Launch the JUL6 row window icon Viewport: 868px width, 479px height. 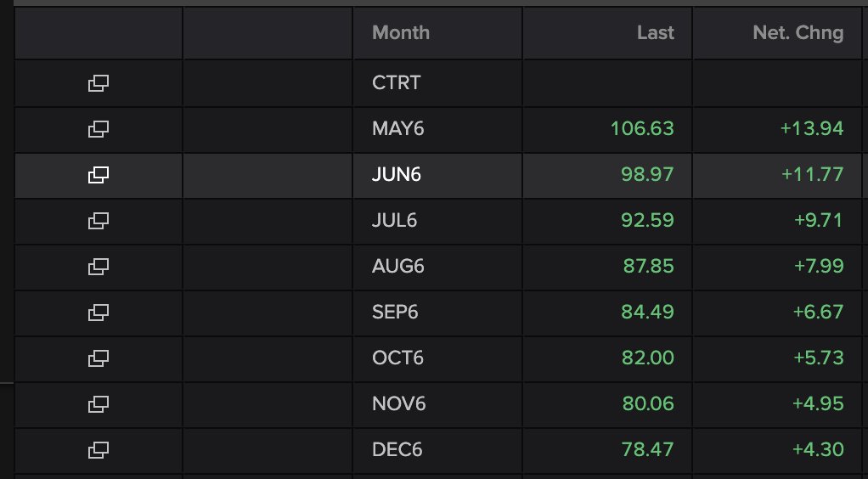coord(98,221)
